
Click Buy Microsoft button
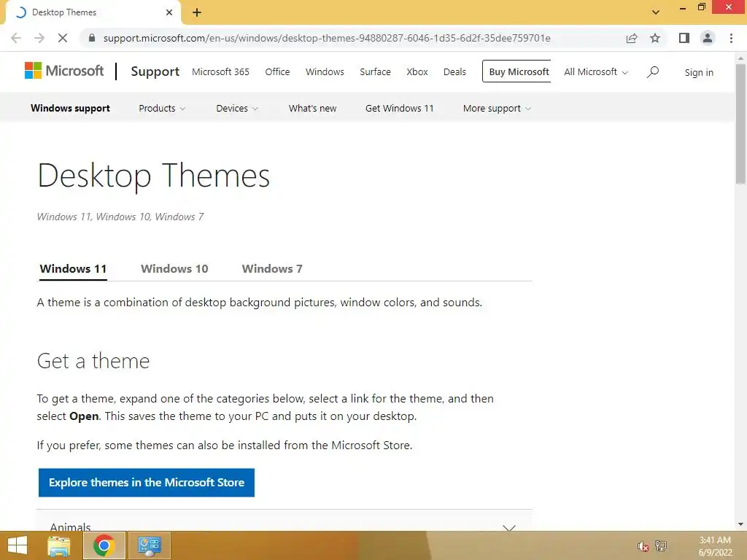[x=517, y=71]
